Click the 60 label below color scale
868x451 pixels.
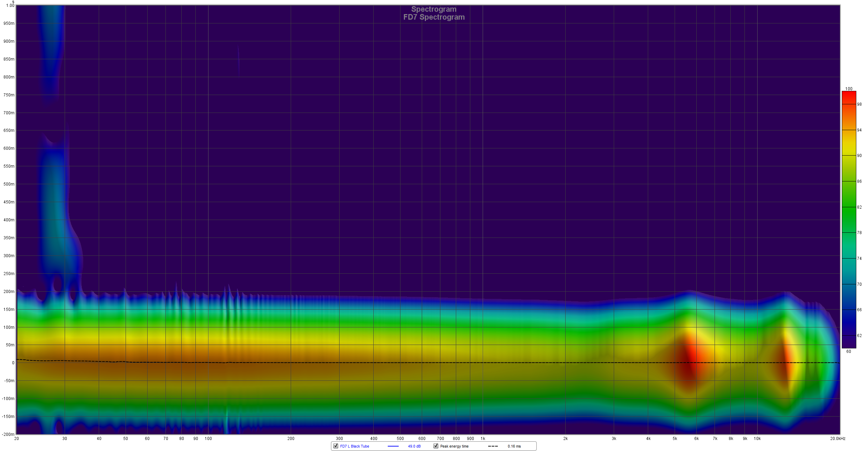tap(848, 352)
